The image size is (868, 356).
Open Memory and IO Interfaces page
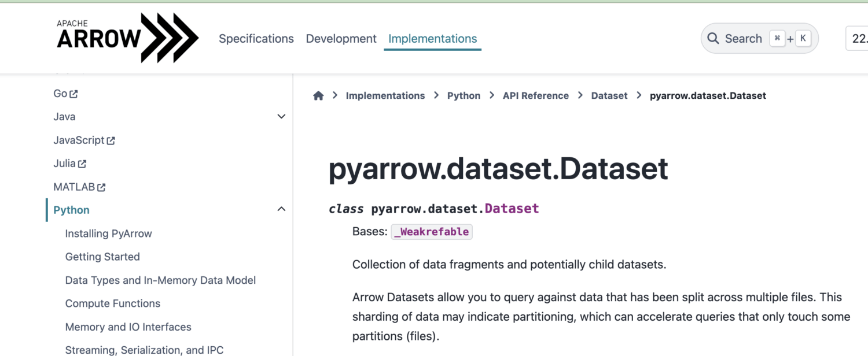128,327
